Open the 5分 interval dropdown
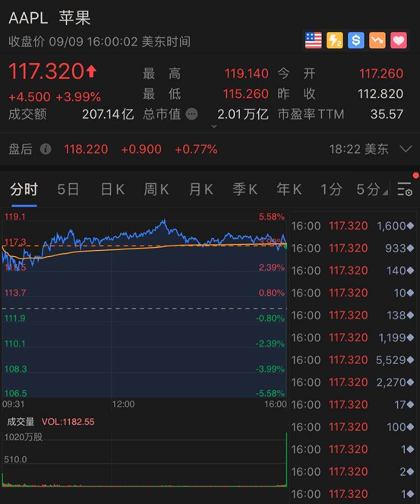This screenshot has height=504, width=420. tap(372, 189)
